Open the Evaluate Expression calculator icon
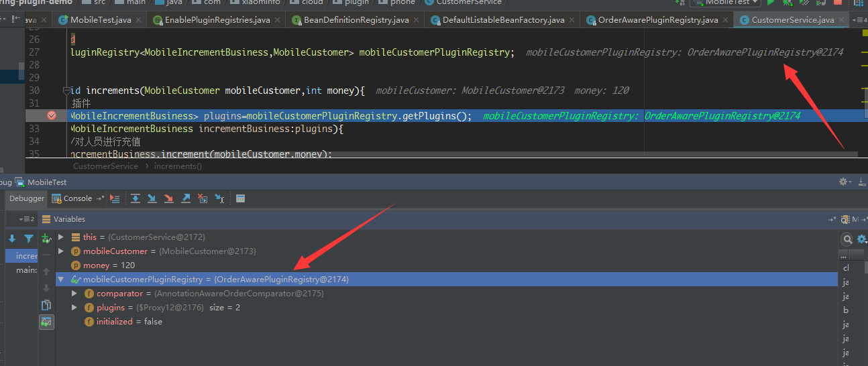Image resolution: width=868 pixels, height=366 pixels. point(241,198)
